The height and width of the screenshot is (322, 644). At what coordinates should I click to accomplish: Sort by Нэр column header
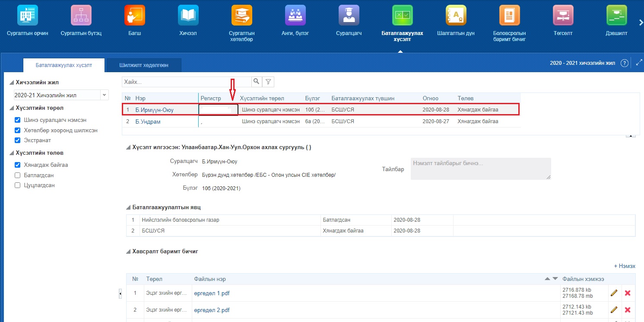coord(140,98)
